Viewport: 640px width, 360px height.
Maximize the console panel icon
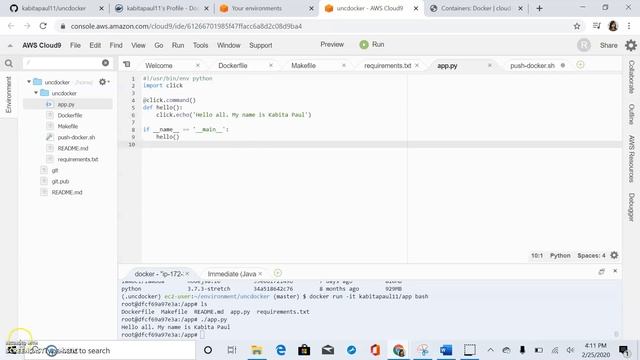point(601,271)
